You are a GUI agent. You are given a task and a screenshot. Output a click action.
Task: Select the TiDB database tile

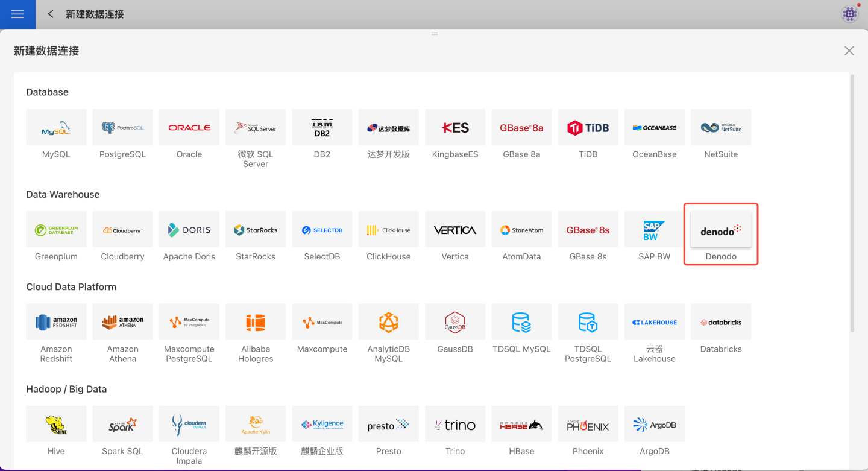click(588, 127)
